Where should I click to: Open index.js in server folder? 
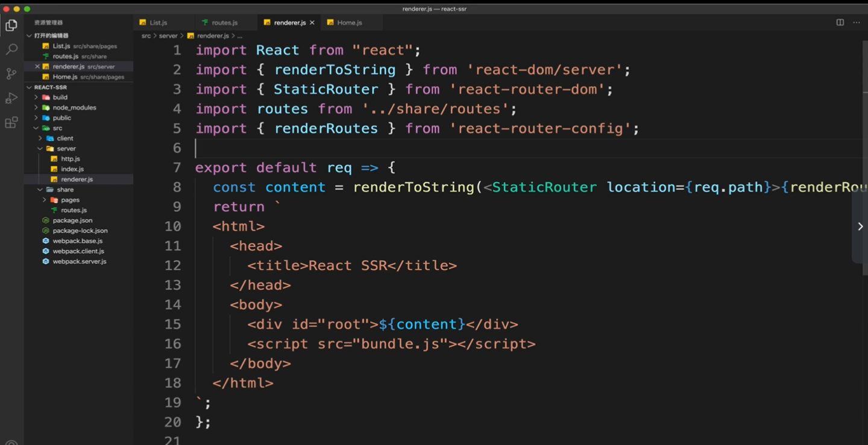pyautogui.click(x=79, y=169)
